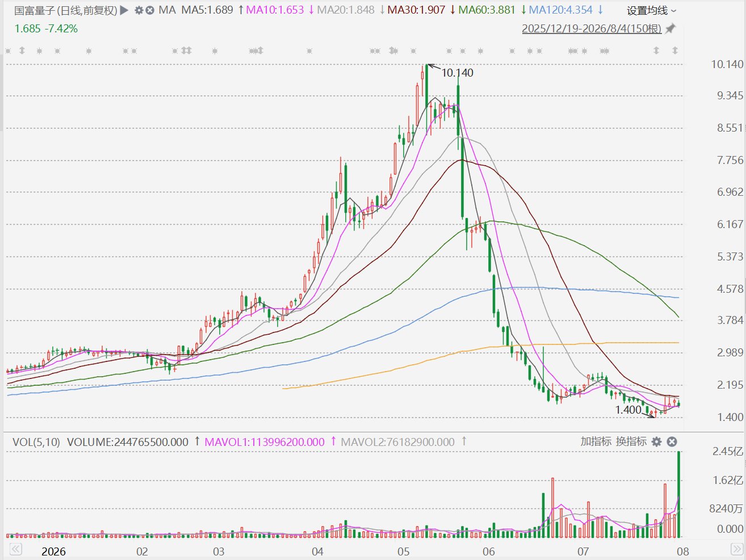Select the 02 month on the time axis
746x560 pixels.
142,551
